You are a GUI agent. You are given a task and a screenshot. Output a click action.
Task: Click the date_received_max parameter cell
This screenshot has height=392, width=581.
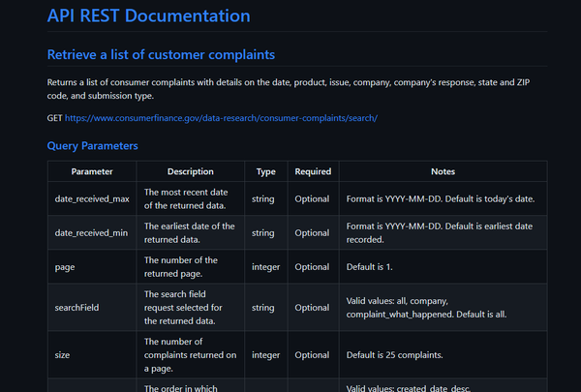coord(92,198)
